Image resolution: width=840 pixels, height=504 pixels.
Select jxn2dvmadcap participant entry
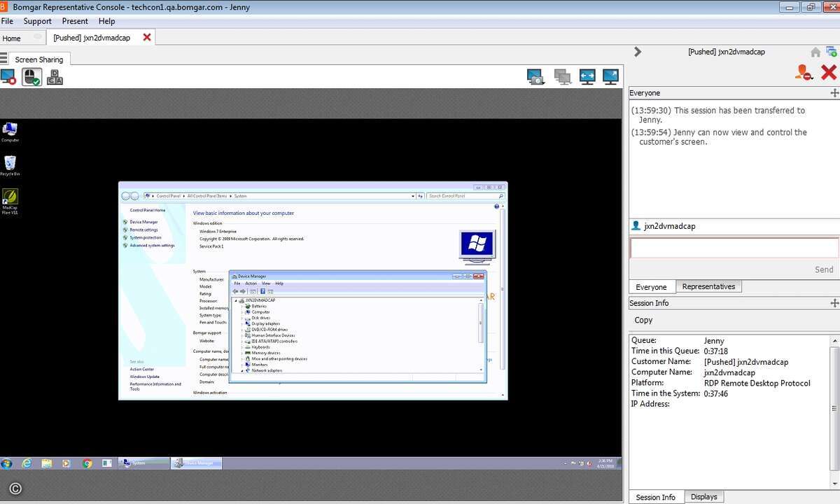[664, 226]
